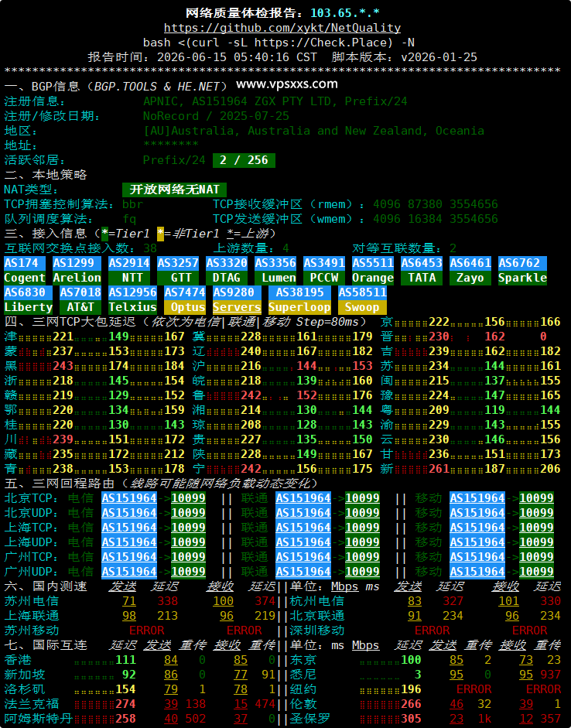Select the AS3491 PCCW badge

click(x=324, y=270)
